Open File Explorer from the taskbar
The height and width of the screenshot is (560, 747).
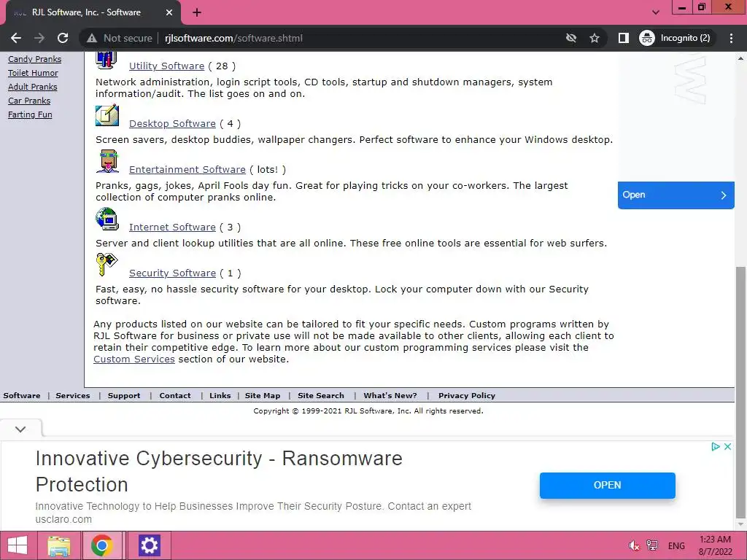click(59, 545)
